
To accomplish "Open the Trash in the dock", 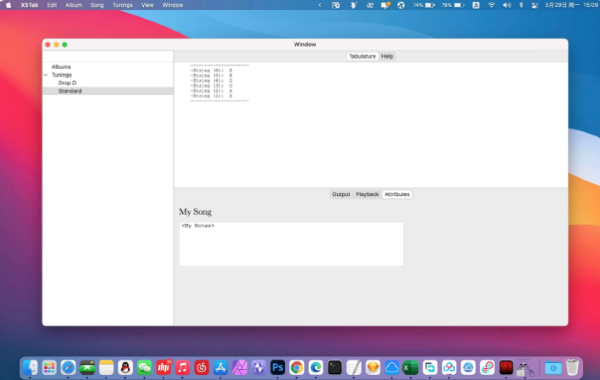I will [x=572, y=368].
